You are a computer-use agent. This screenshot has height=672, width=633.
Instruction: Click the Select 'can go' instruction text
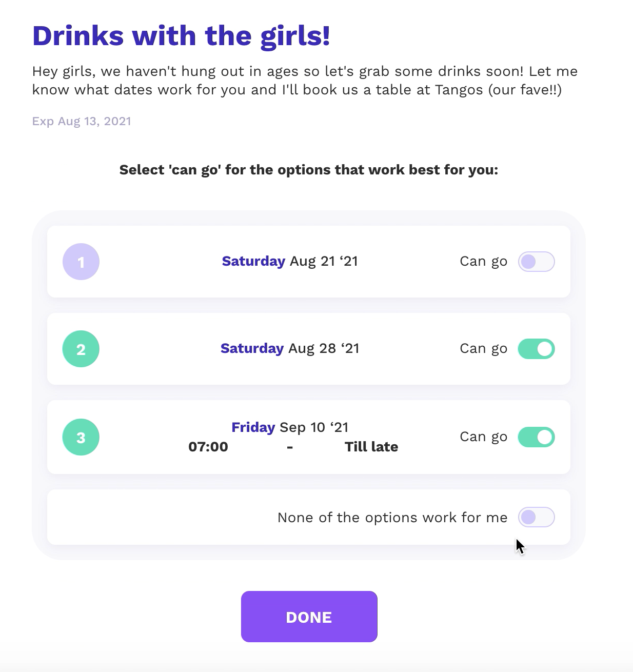pyautogui.click(x=309, y=170)
